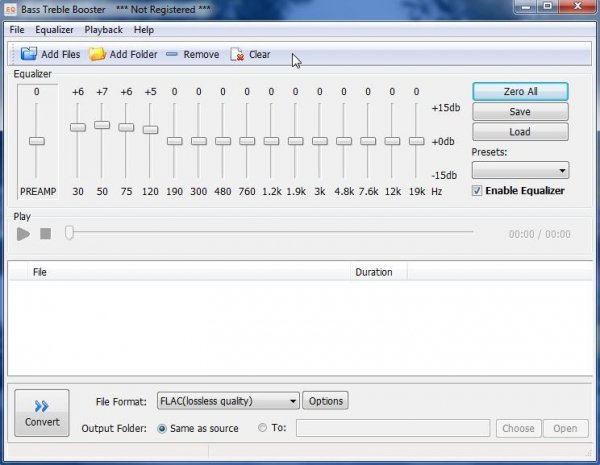Screen dimensions: 600x465
Task: Click the 19k Hz band slider handle
Action: point(416,141)
